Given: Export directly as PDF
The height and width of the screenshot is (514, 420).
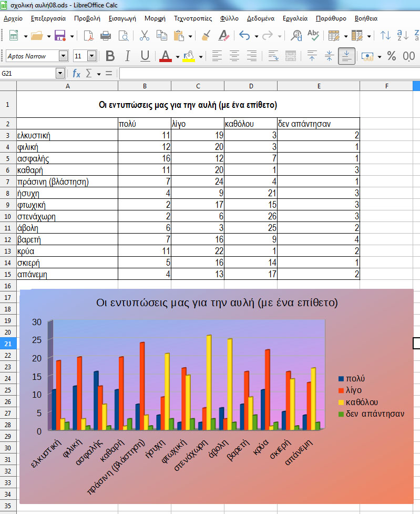Looking at the screenshot, I should click(89, 36).
